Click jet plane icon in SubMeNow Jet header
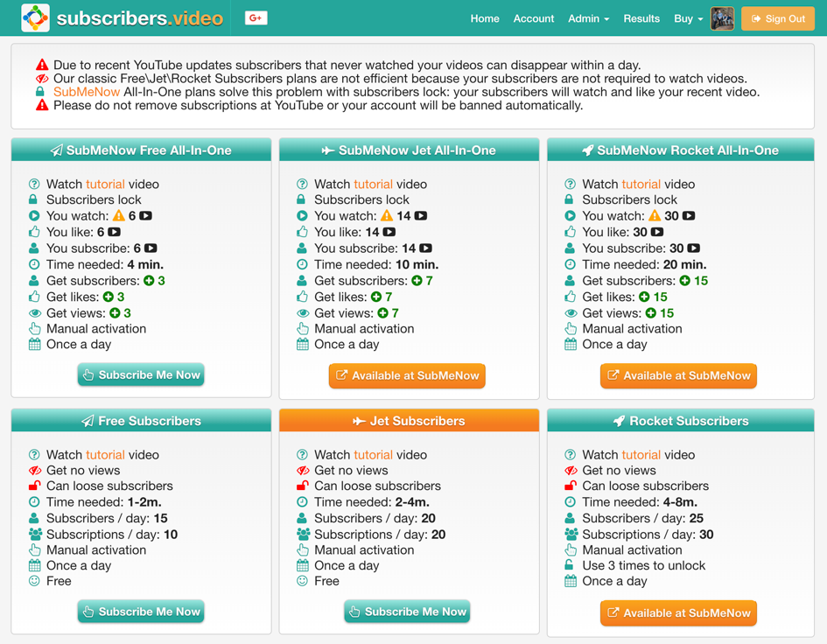The width and height of the screenshot is (827, 644). [327, 150]
